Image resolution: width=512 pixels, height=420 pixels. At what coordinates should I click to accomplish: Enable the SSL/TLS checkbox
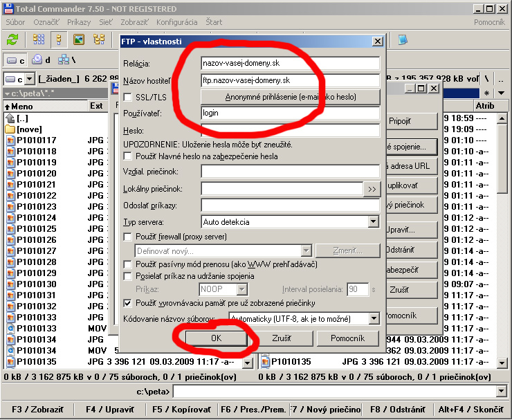(x=128, y=97)
